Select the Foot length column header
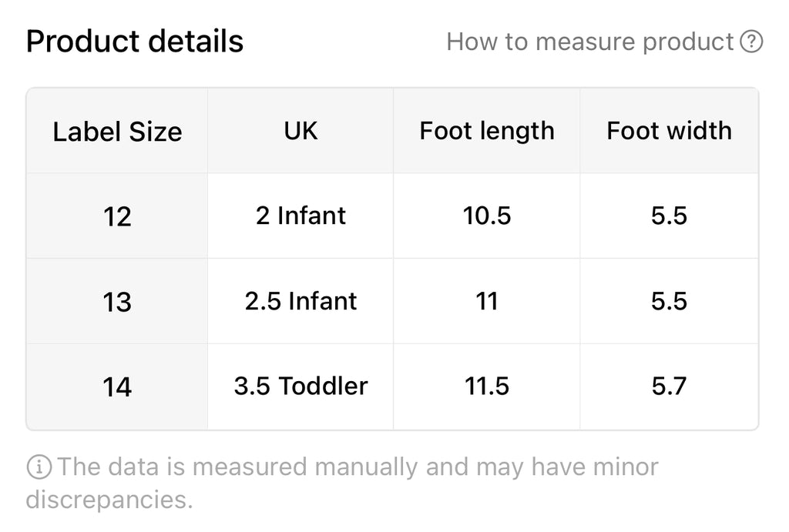This screenshot has height=532, width=789. pos(487,131)
